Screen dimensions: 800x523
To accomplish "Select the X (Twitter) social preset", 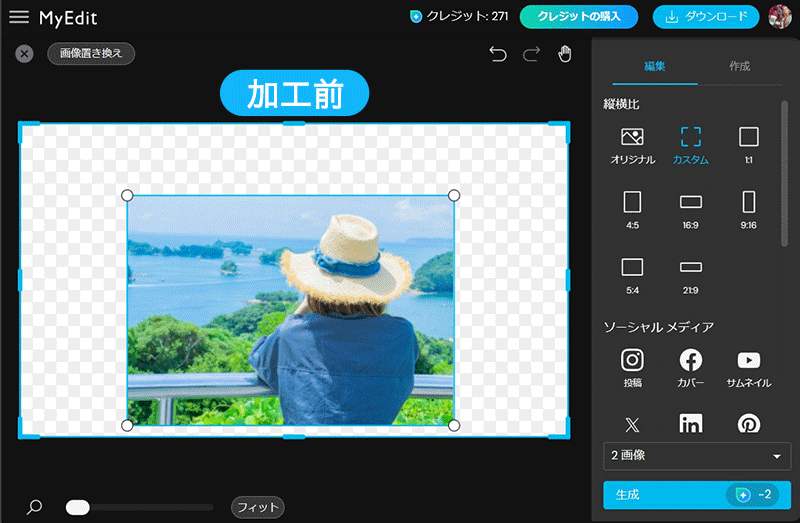I will tap(632, 425).
